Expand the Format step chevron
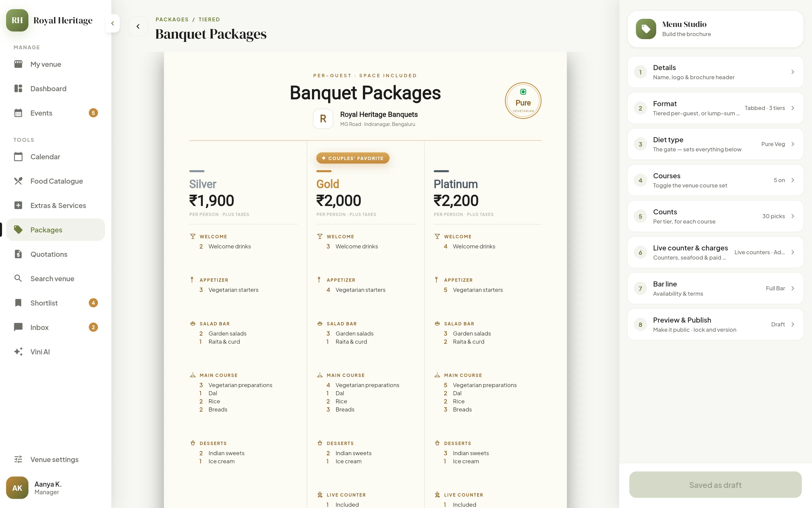Screen dimensions: 812x508 point(792,108)
